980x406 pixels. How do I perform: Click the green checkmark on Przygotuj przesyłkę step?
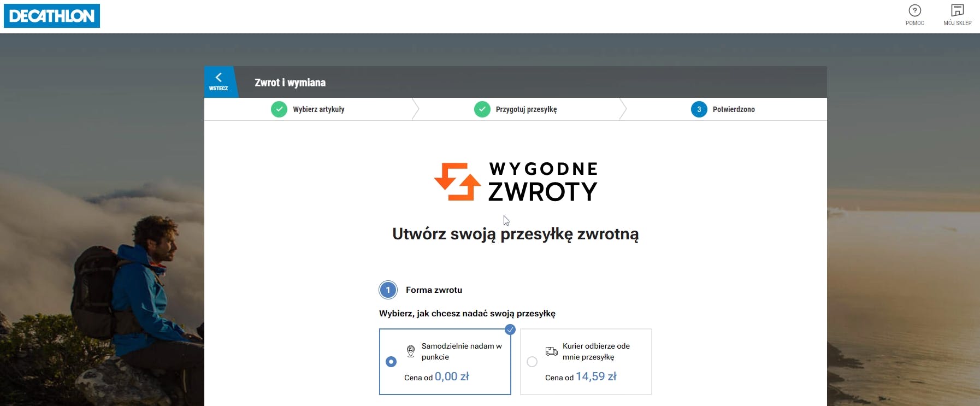pos(481,109)
